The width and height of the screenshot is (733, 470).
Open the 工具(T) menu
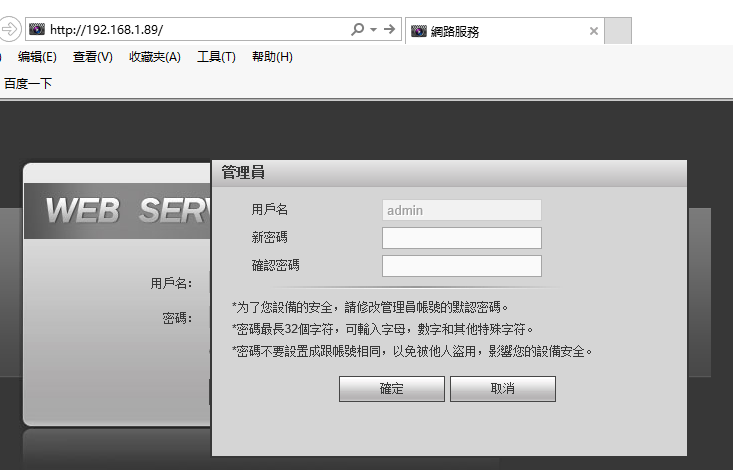(216, 57)
